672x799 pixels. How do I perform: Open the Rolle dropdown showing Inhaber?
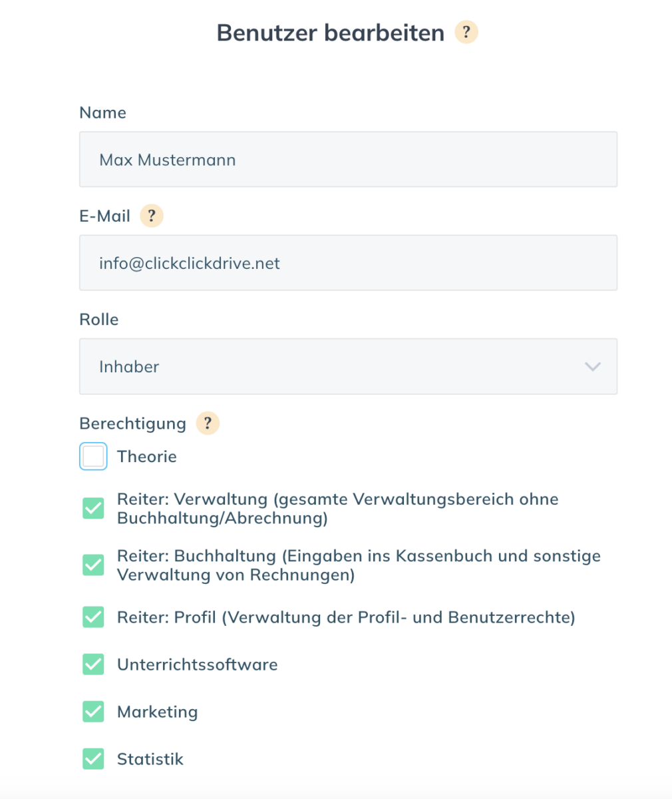coord(348,366)
